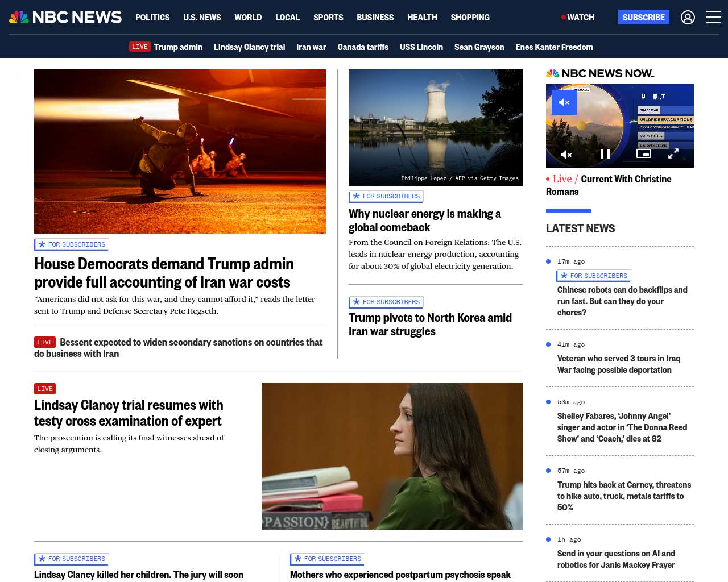728x582 pixels.
Task: Click the For Subscribers badge above Chinese robots story
Action: point(594,276)
